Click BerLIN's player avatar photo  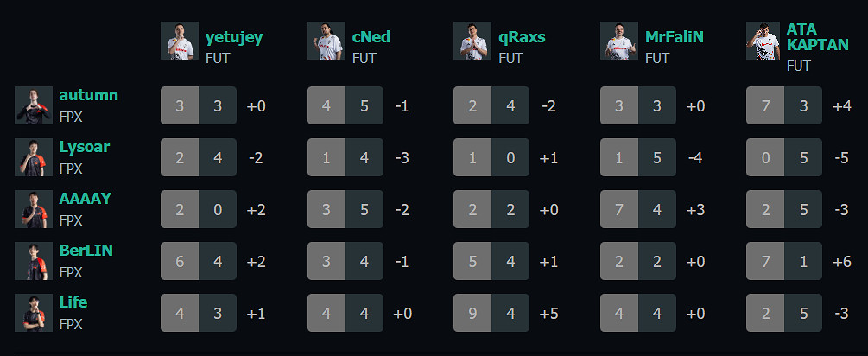pyautogui.click(x=34, y=261)
